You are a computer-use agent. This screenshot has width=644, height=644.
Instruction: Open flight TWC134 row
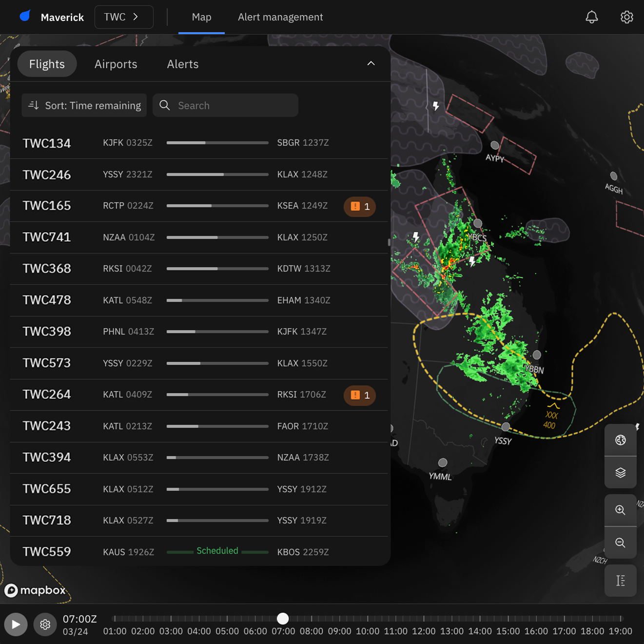[x=199, y=143]
